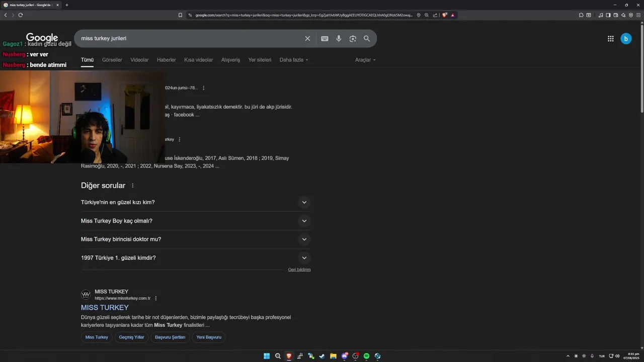The height and width of the screenshot is (362, 644).
Task: Open page zoom control in address bar
Action: coord(427,15)
